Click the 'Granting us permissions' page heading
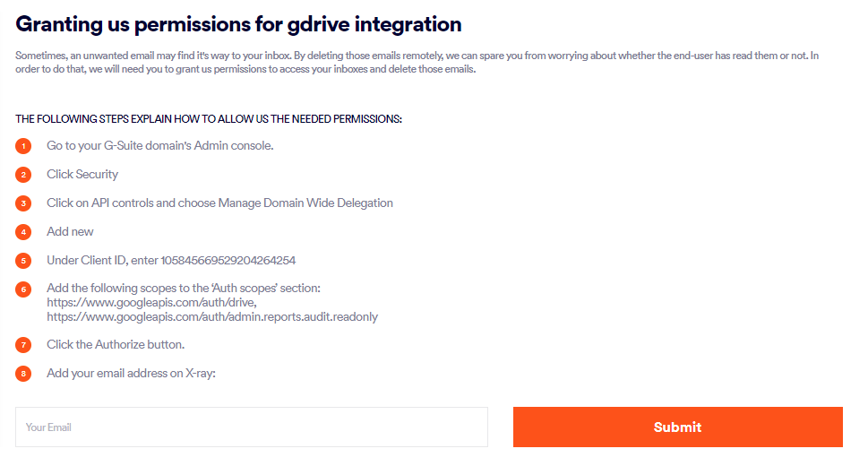This screenshot has width=868, height=466. pyautogui.click(x=239, y=24)
